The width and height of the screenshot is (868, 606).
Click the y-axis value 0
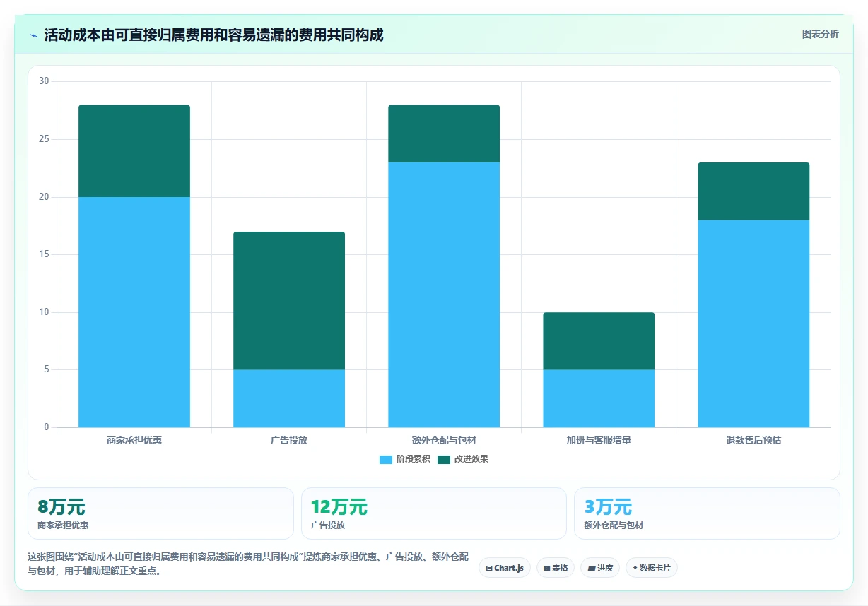pos(46,427)
